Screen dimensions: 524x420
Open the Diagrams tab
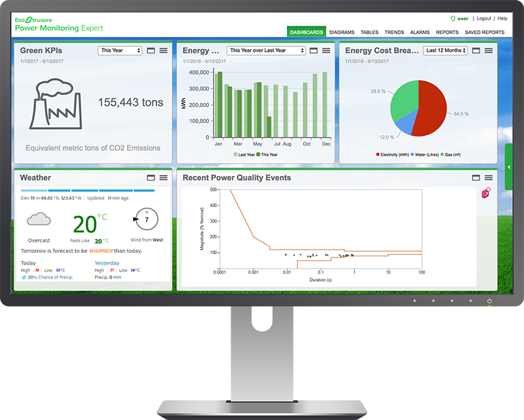click(x=341, y=32)
